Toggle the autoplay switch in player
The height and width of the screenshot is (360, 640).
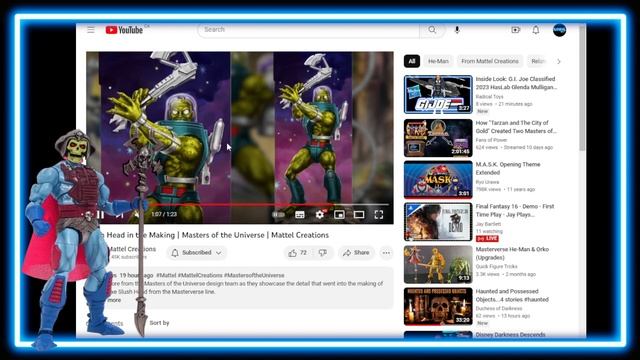279,214
